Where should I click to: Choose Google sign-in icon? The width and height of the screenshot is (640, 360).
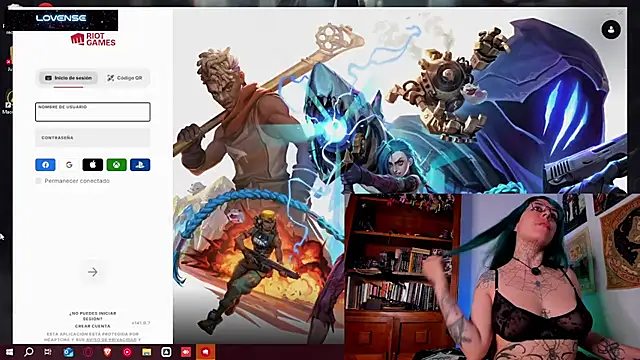click(x=69, y=165)
